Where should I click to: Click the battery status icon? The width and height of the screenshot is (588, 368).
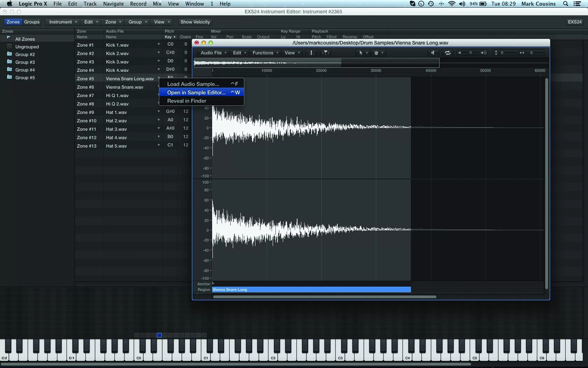483,4
